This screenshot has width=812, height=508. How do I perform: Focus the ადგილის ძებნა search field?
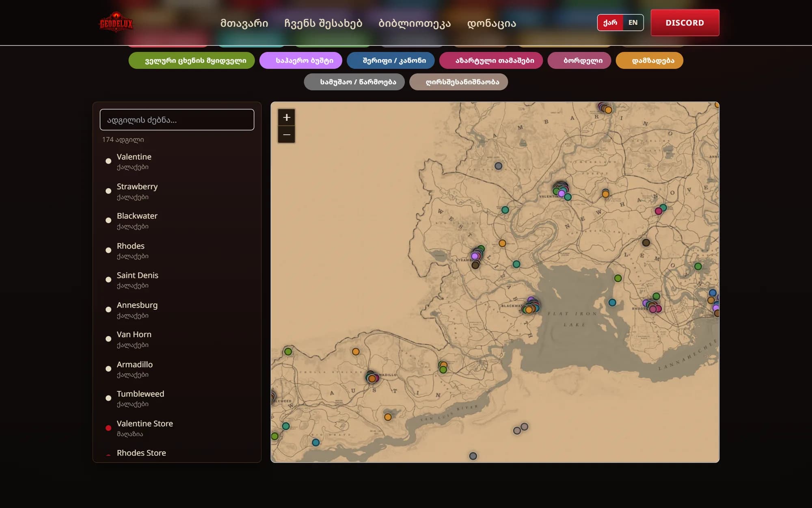point(177,119)
